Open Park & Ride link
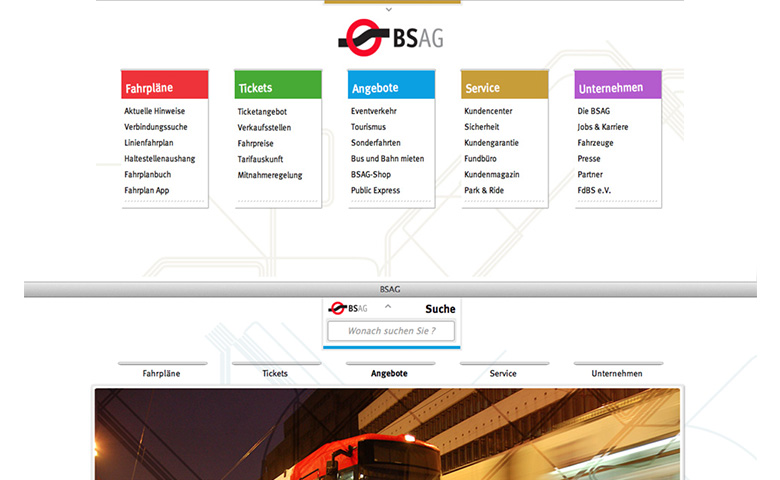Viewport: 780px width, 480px height. [484, 191]
